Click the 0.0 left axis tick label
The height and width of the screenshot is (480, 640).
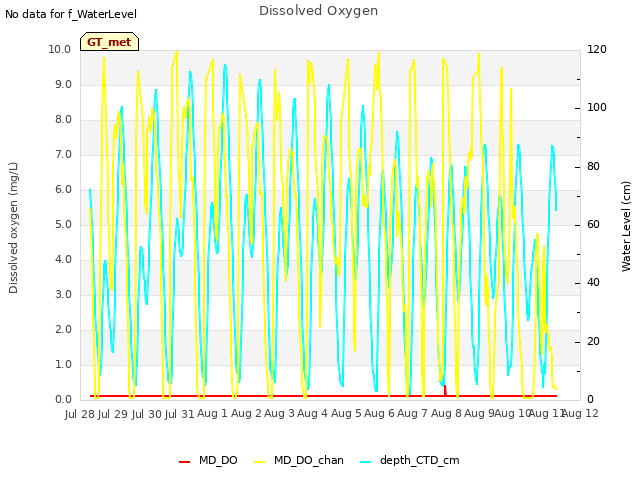pyautogui.click(x=63, y=400)
